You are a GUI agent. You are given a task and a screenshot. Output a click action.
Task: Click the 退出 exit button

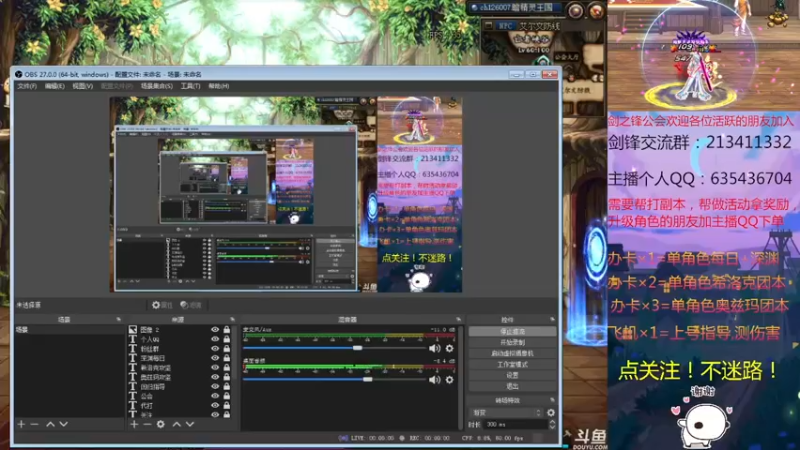pyautogui.click(x=512, y=386)
